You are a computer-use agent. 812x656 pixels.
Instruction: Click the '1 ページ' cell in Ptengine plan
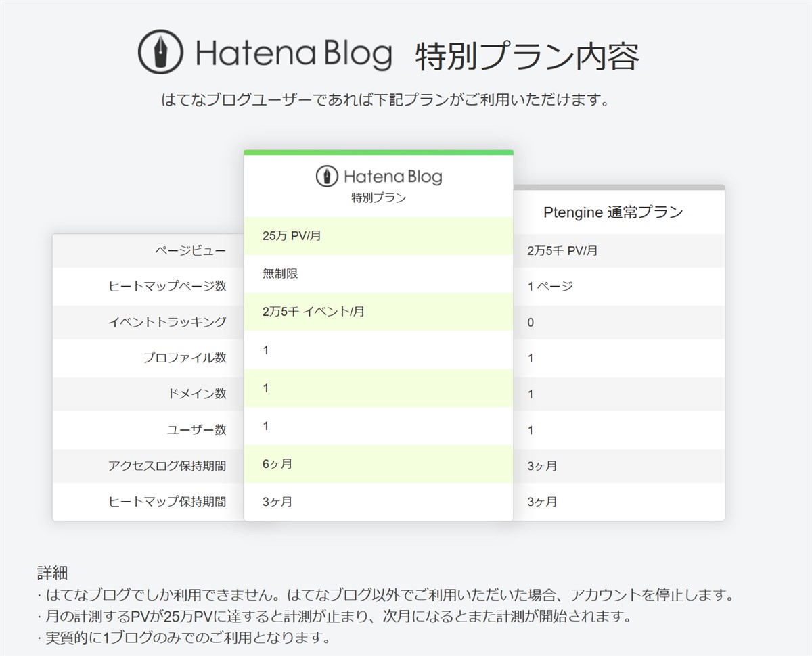click(618, 286)
